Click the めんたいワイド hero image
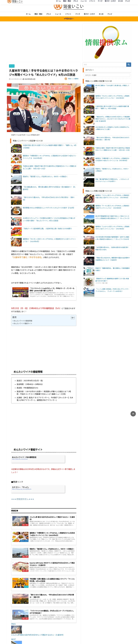 44,108
